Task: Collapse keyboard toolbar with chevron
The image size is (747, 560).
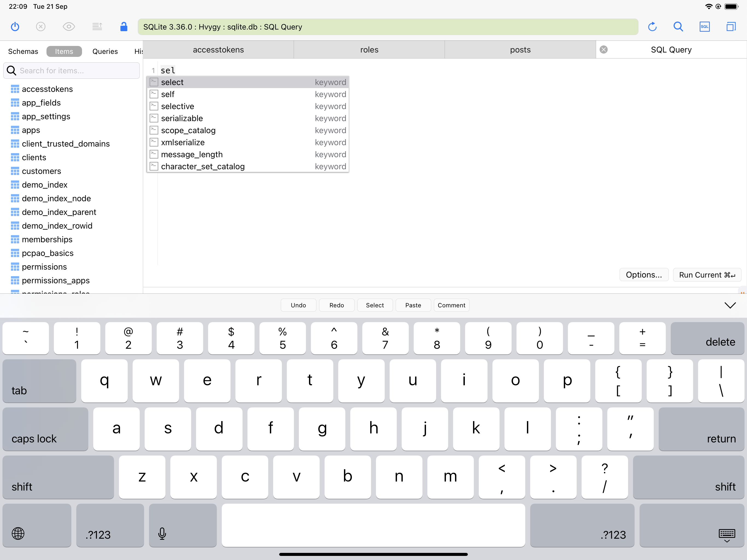Action: pyautogui.click(x=730, y=305)
